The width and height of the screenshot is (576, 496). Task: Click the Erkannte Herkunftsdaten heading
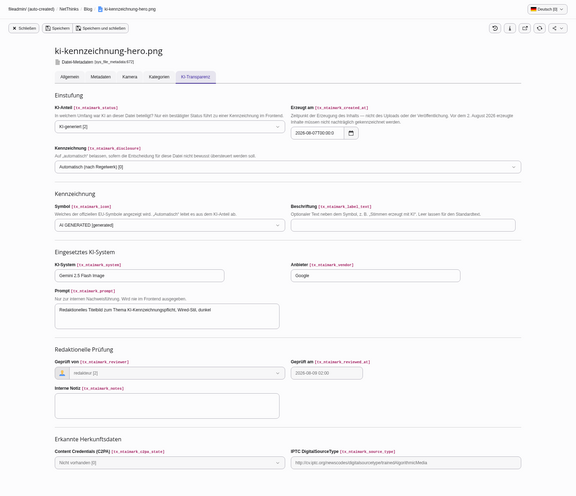pyautogui.click(x=88, y=439)
